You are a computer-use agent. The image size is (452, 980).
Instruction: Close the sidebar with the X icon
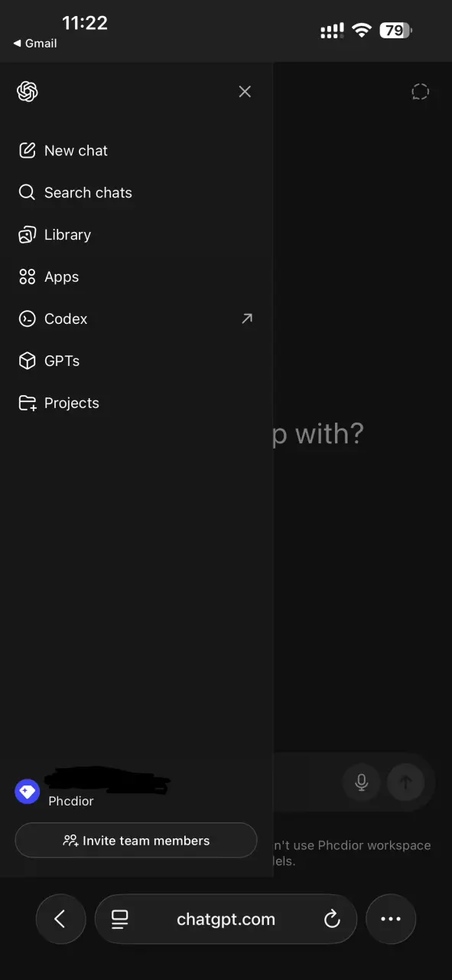point(245,92)
